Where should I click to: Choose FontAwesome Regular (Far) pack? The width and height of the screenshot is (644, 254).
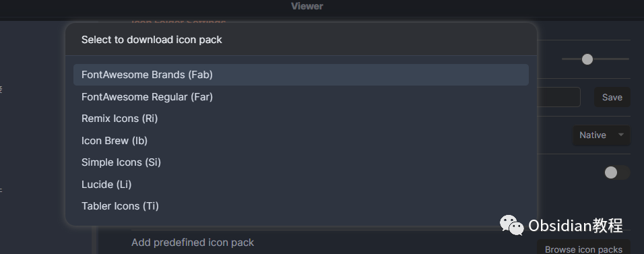pyautogui.click(x=300, y=97)
